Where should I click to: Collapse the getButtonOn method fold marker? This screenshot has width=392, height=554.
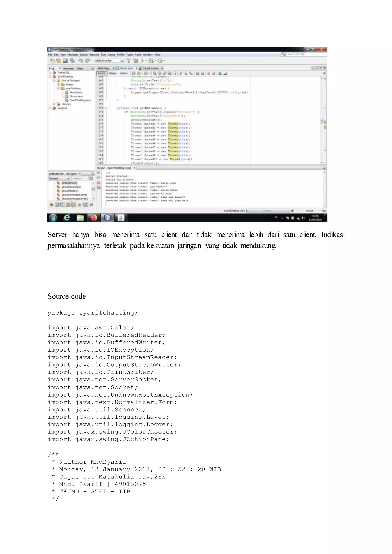[107, 108]
